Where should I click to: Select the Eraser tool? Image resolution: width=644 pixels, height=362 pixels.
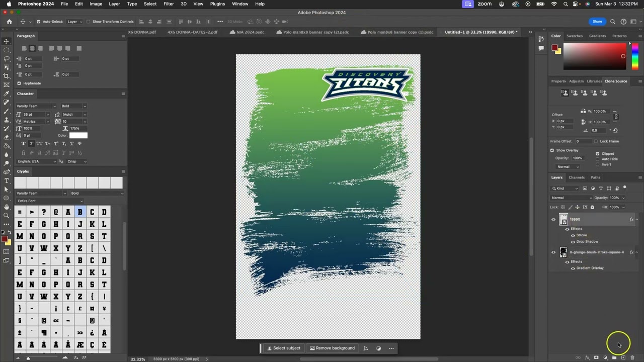pyautogui.click(x=7, y=137)
